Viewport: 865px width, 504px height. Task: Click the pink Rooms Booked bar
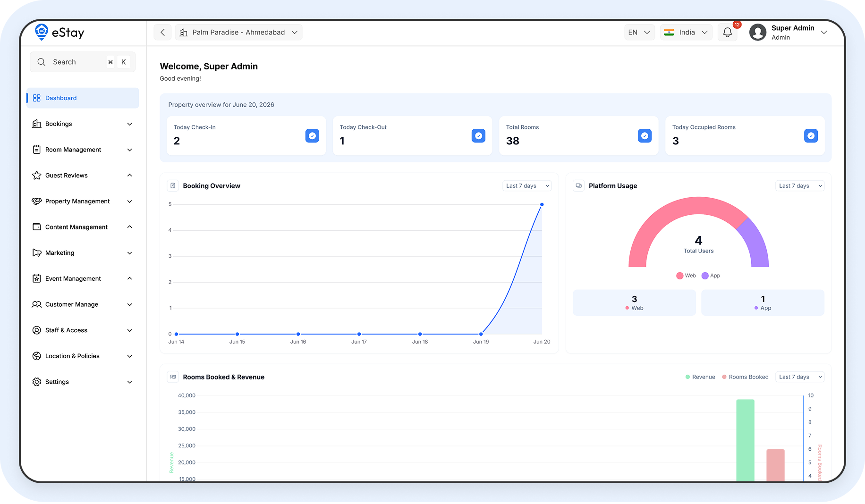pos(775,465)
